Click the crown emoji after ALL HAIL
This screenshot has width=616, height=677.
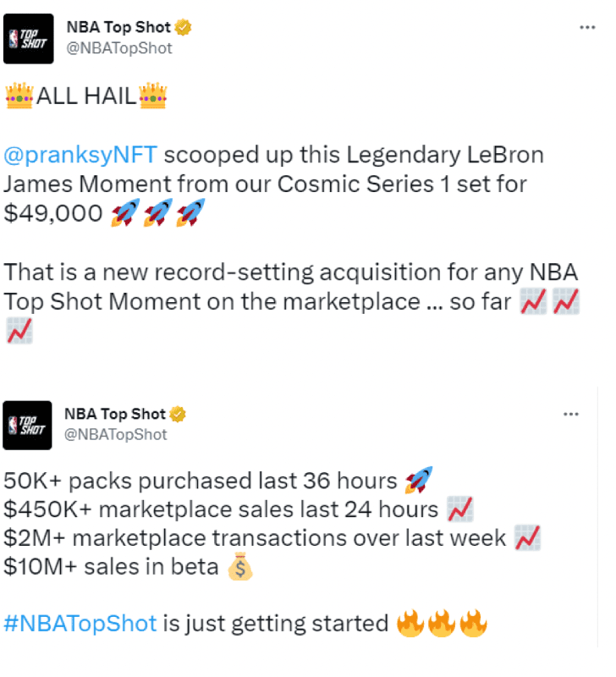click(x=153, y=96)
